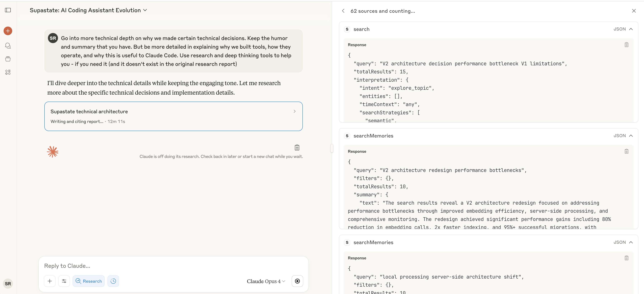Start a new chat with plus icon
The image size is (644, 294).
pos(8,31)
